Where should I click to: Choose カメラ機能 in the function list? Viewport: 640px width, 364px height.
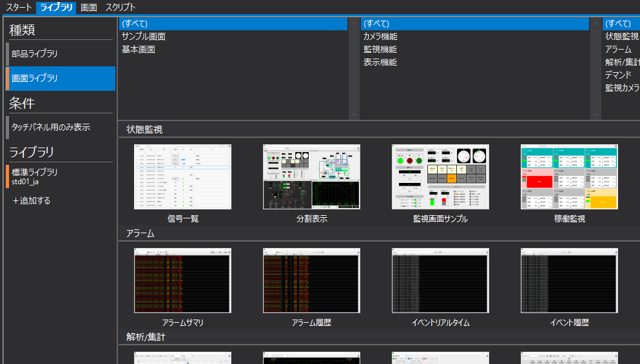pos(380,37)
